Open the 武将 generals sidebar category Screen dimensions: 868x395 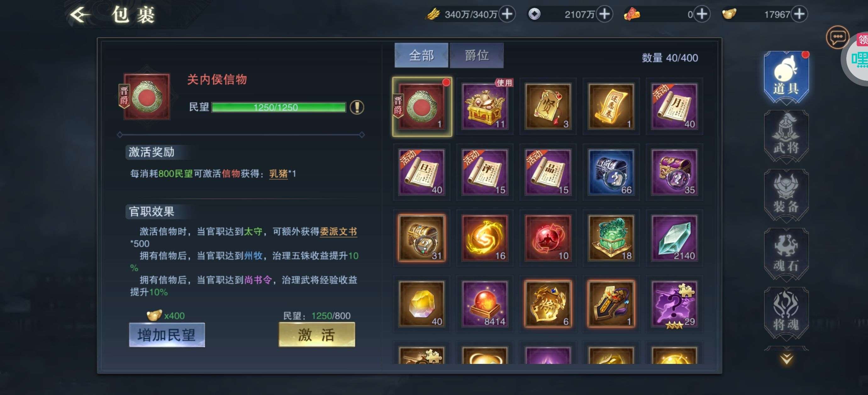pyautogui.click(x=786, y=136)
